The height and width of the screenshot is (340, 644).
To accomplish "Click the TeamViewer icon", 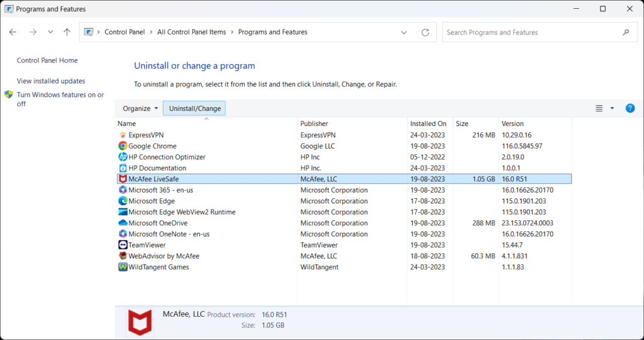I will (123, 245).
